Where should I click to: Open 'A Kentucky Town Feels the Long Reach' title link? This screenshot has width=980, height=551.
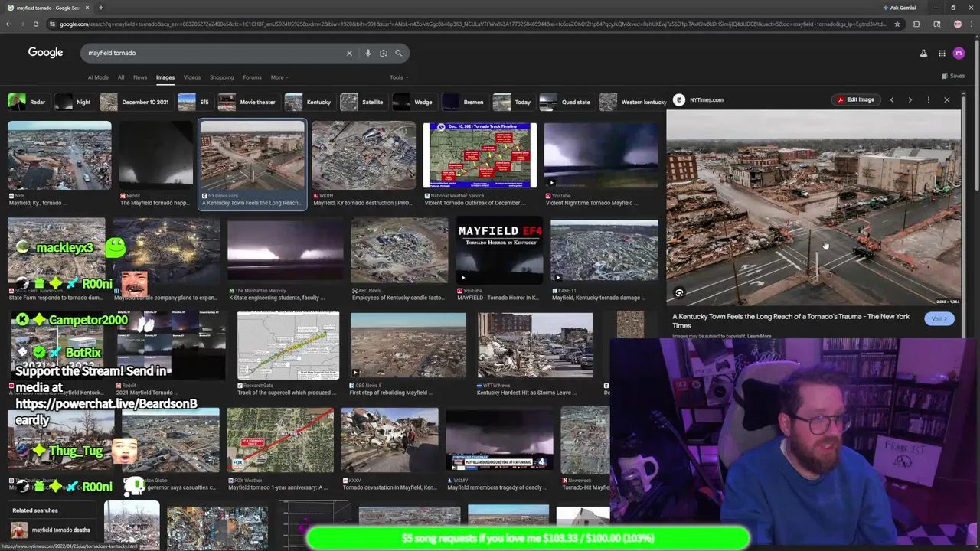coord(791,321)
